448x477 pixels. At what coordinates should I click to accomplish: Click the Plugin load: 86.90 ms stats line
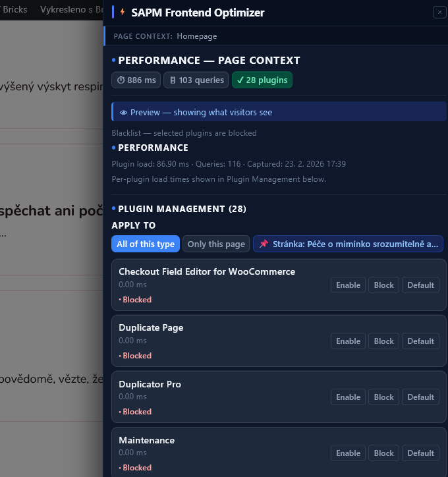[229, 164]
